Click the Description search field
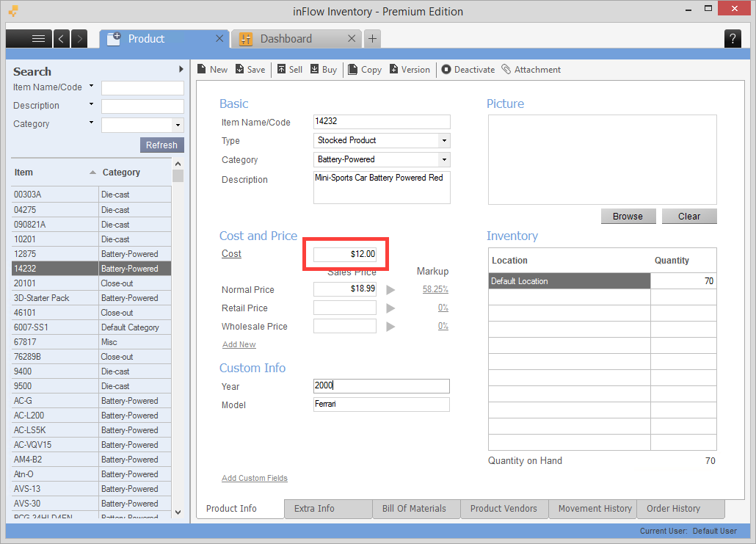 point(142,106)
